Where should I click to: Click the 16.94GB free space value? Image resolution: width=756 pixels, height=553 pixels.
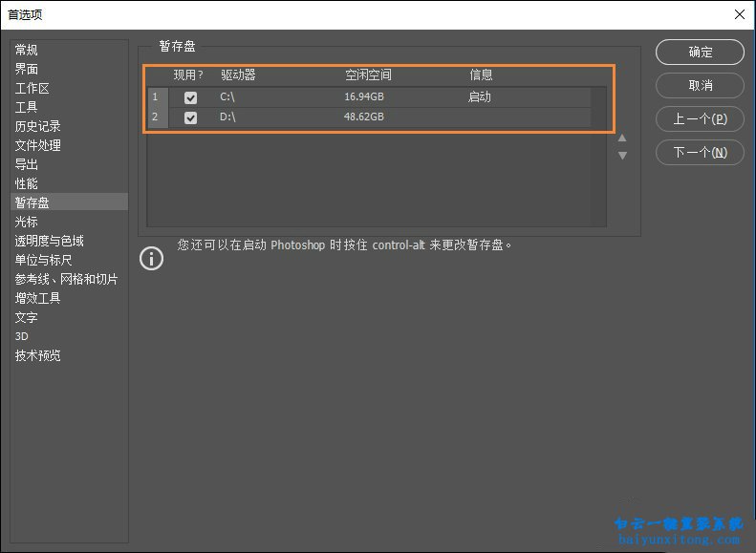click(364, 96)
